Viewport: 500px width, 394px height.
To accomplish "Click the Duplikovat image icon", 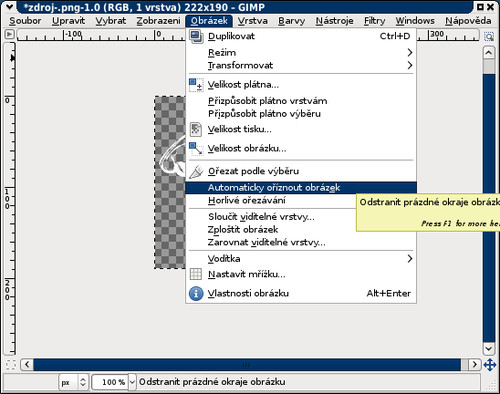I will click(196, 36).
